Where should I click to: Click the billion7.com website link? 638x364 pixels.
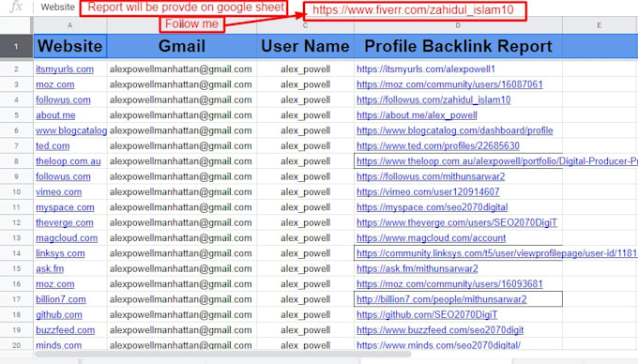61,300
